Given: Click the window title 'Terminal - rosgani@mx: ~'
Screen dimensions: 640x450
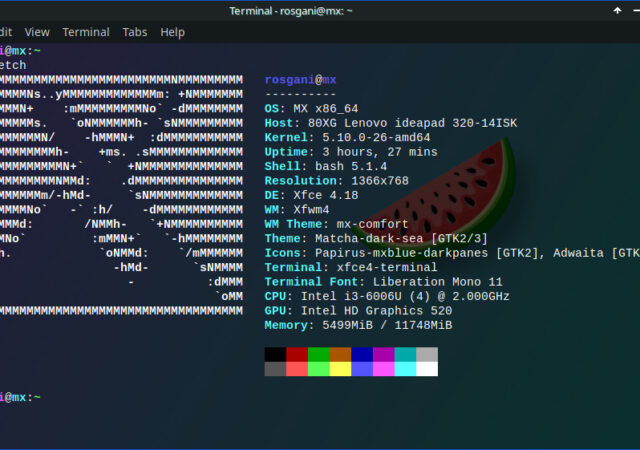Looking at the screenshot, I should [x=319, y=11].
